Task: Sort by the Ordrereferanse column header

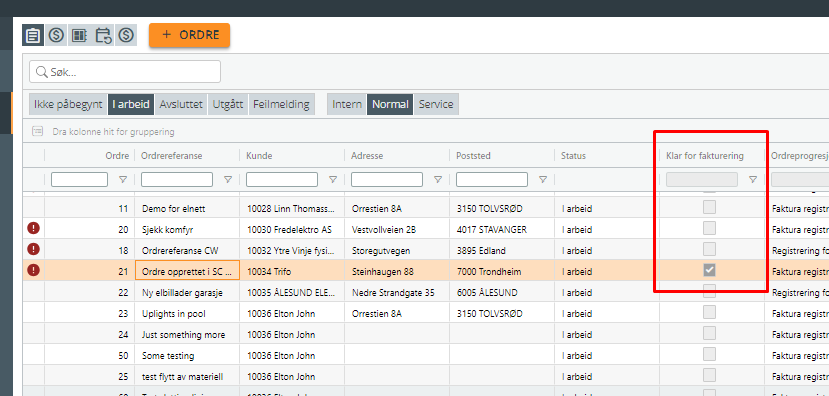Action: 172,156
